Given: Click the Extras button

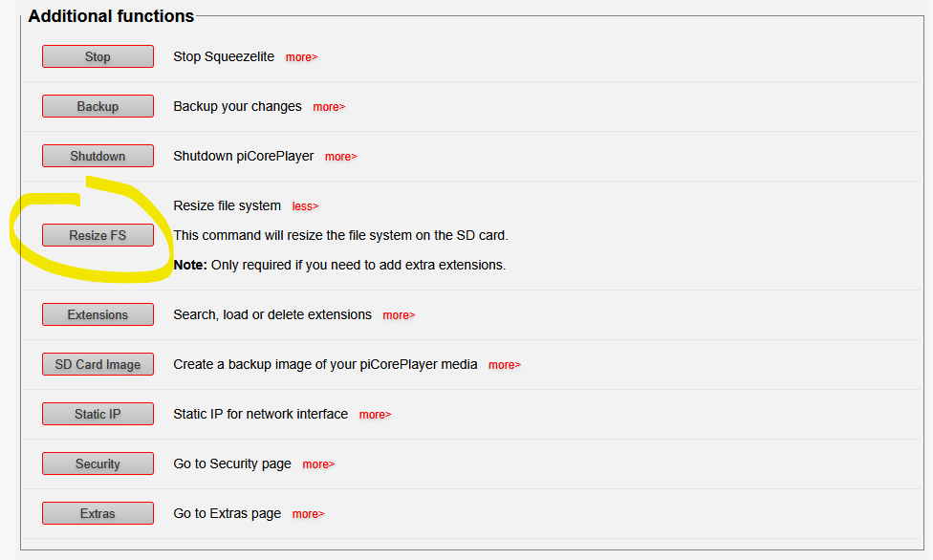Looking at the screenshot, I should point(98,513).
